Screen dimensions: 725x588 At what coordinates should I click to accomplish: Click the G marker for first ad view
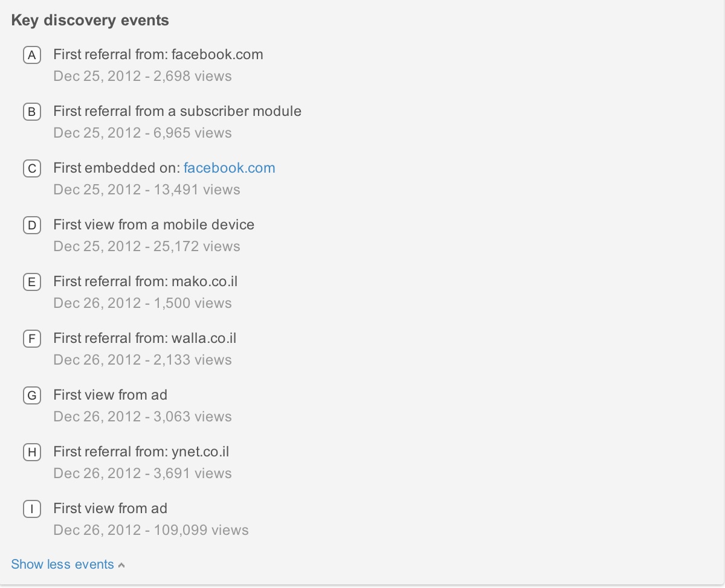pos(32,396)
